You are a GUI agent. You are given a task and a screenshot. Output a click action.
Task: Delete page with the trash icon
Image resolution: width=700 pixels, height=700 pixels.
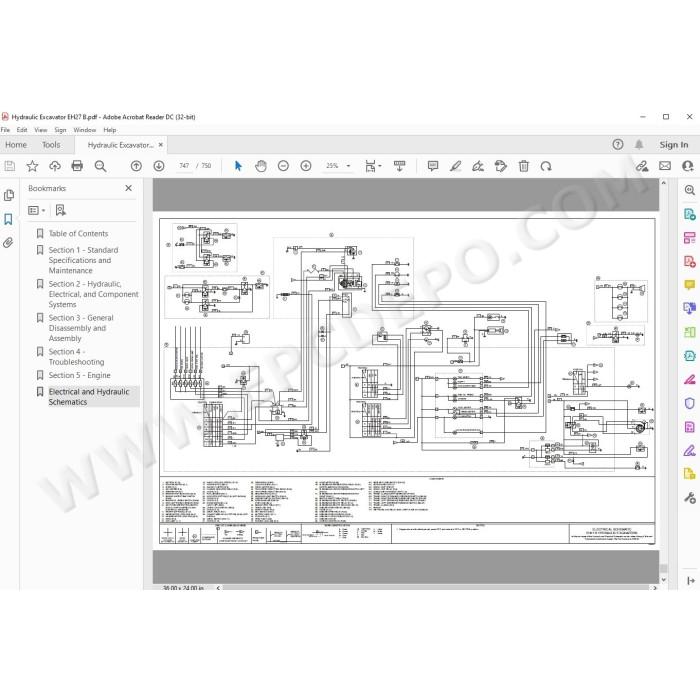coord(524,166)
